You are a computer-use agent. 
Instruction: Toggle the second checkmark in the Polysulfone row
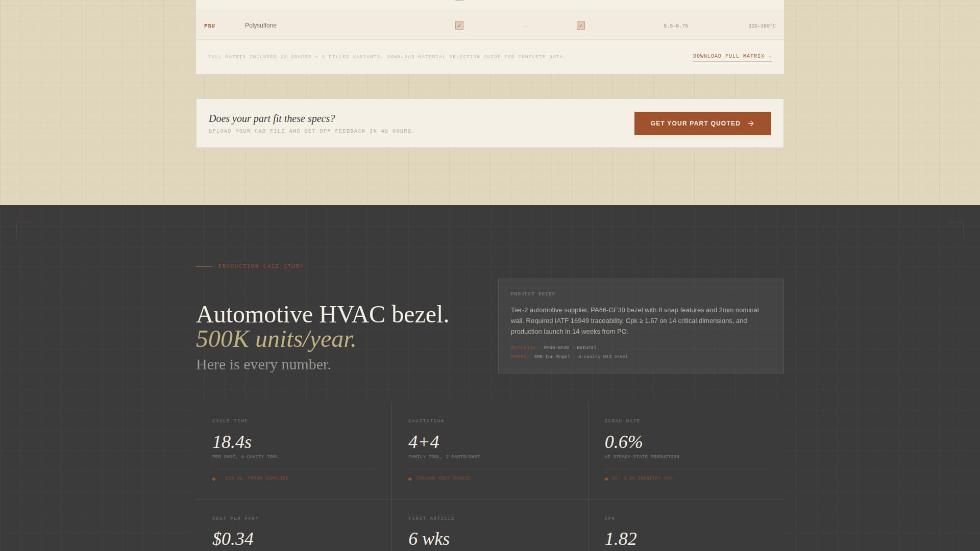(x=581, y=25)
